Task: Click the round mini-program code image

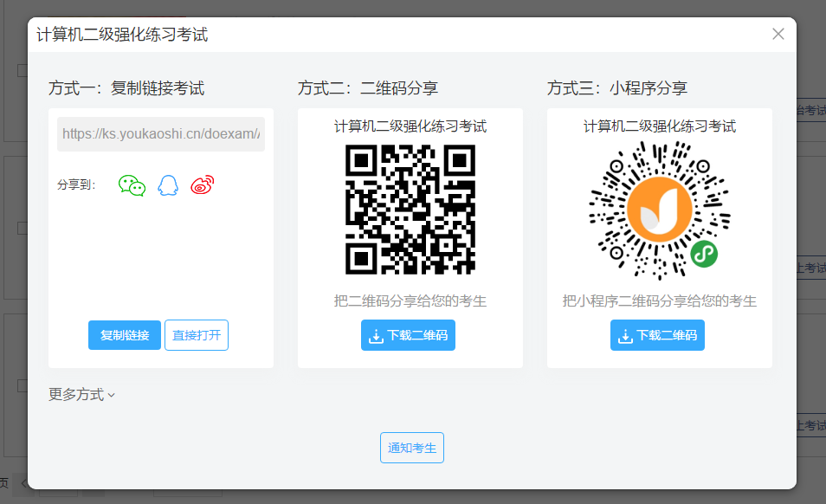Action: tap(660, 210)
